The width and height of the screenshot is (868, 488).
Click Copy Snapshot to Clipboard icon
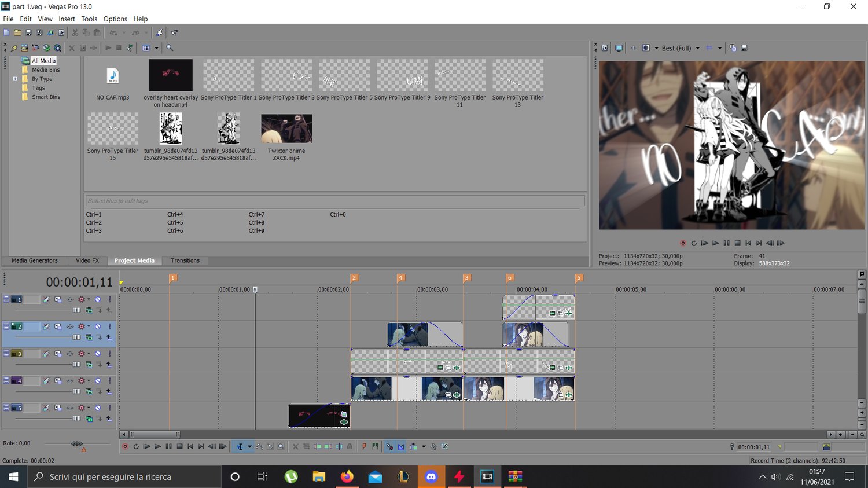(x=733, y=48)
